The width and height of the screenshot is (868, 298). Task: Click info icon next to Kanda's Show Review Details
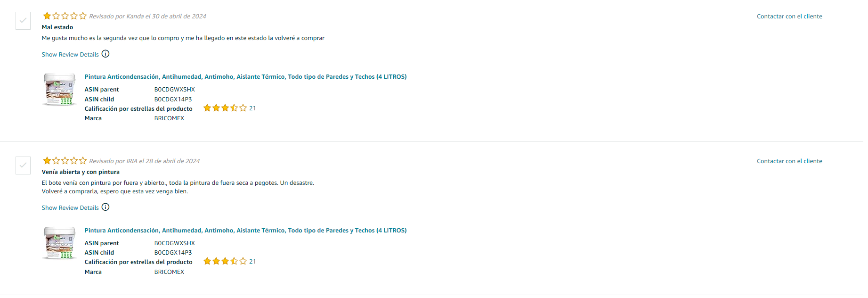pos(105,54)
